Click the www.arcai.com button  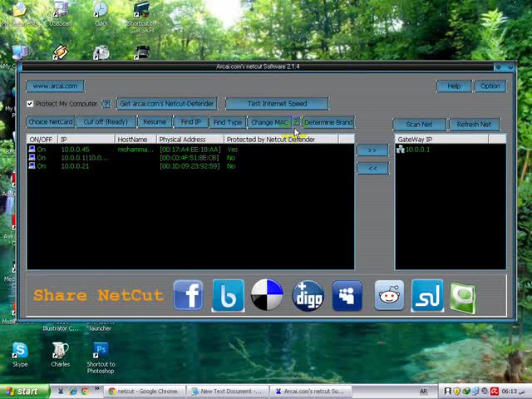pos(56,86)
